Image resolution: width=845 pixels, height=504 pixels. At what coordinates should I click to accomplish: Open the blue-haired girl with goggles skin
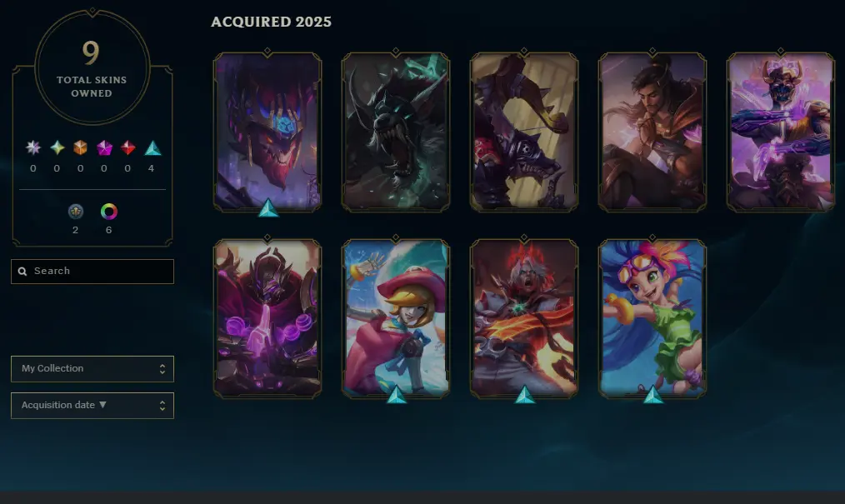coord(652,318)
